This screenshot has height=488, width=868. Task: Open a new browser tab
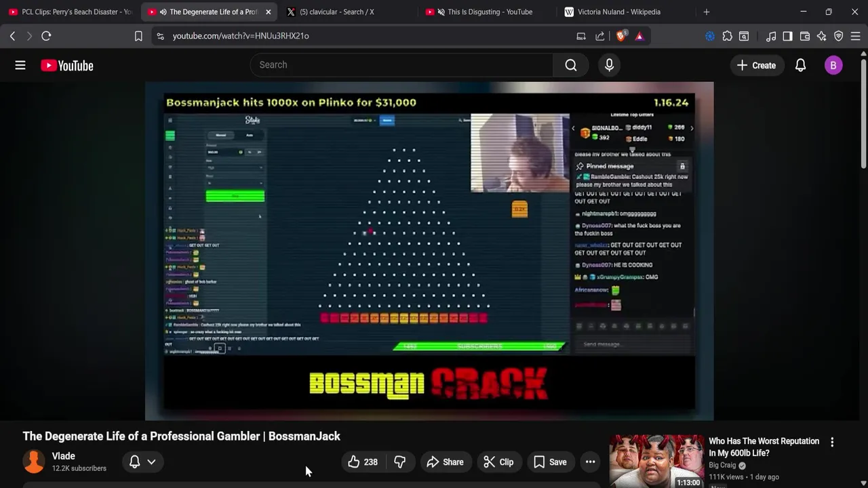click(x=707, y=12)
